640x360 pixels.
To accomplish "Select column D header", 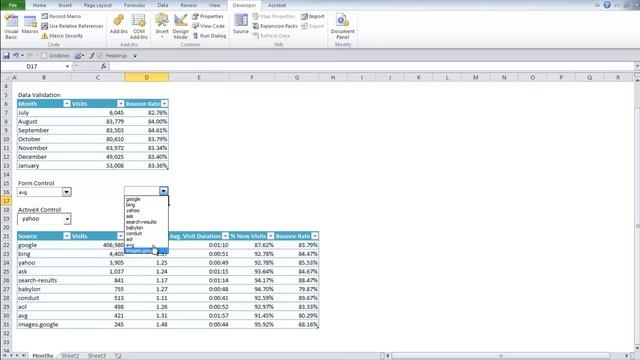I will point(147,78).
